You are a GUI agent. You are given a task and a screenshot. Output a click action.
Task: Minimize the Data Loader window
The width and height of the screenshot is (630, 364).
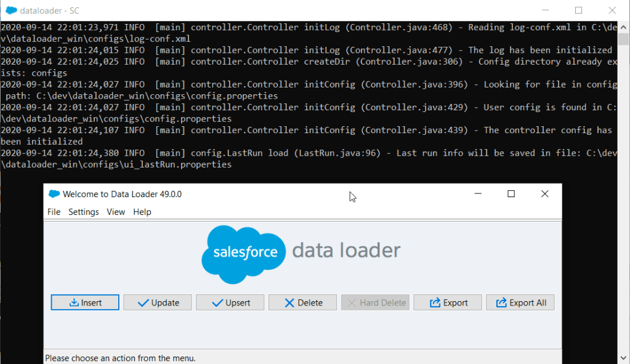tap(478, 194)
